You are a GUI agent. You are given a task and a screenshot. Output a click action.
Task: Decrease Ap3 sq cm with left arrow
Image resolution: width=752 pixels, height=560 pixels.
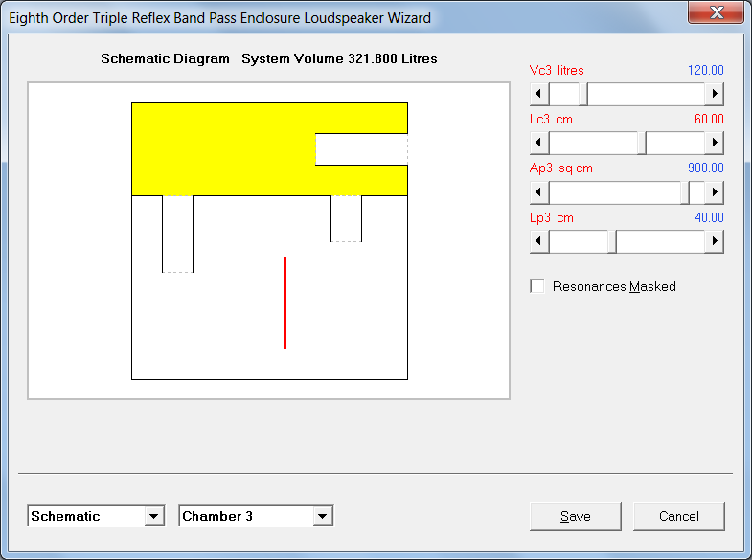(x=539, y=192)
